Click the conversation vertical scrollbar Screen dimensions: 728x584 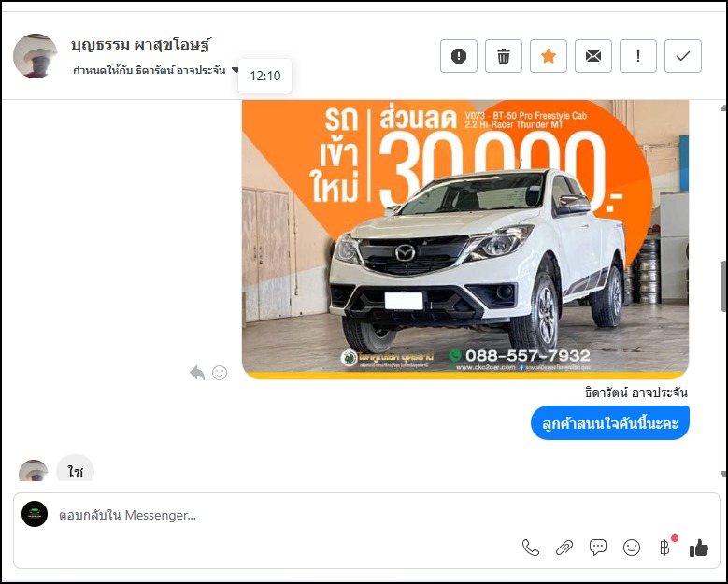tap(722, 290)
